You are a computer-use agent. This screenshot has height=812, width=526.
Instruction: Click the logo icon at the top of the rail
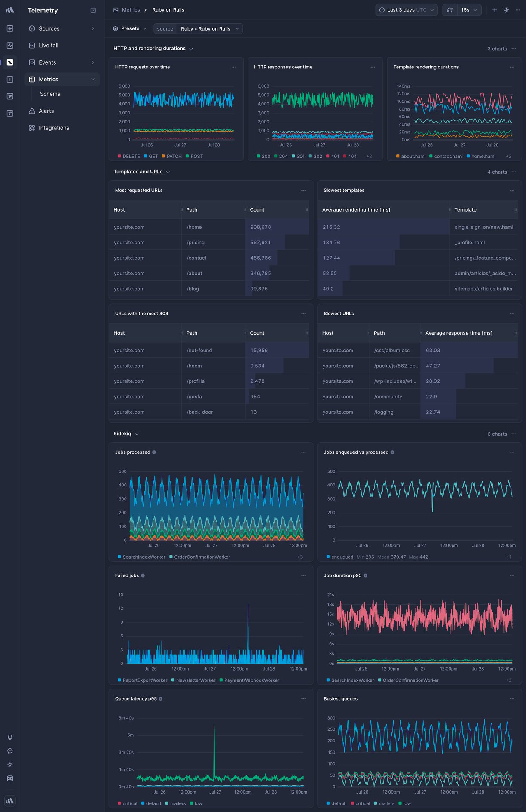pyautogui.click(x=10, y=10)
